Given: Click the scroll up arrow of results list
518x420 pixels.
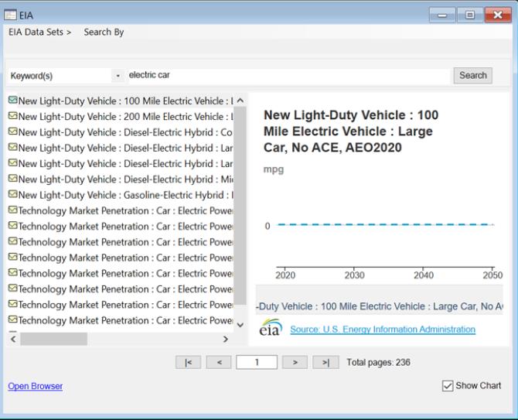Looking at the screenshot, I should pyautogui.click(x=240, y=100).
